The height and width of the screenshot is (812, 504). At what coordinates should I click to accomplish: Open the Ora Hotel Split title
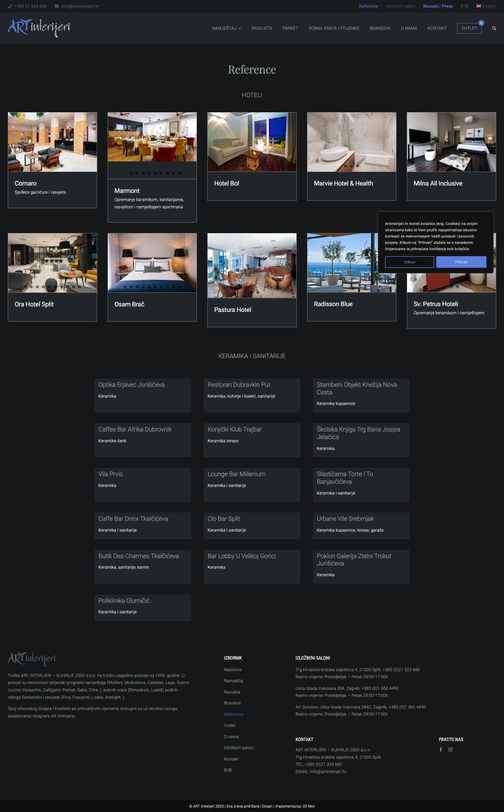[x=34, y=304]
